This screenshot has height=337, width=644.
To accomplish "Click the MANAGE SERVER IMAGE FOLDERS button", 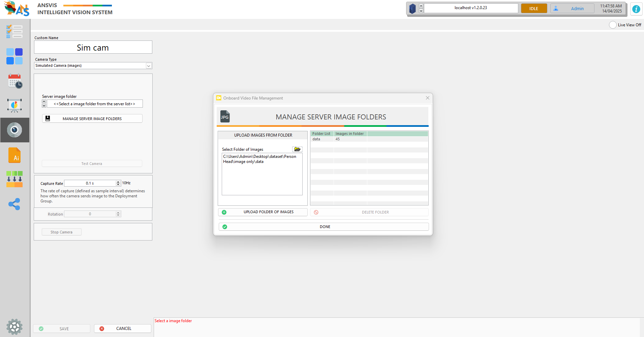I will coord(92,119).
